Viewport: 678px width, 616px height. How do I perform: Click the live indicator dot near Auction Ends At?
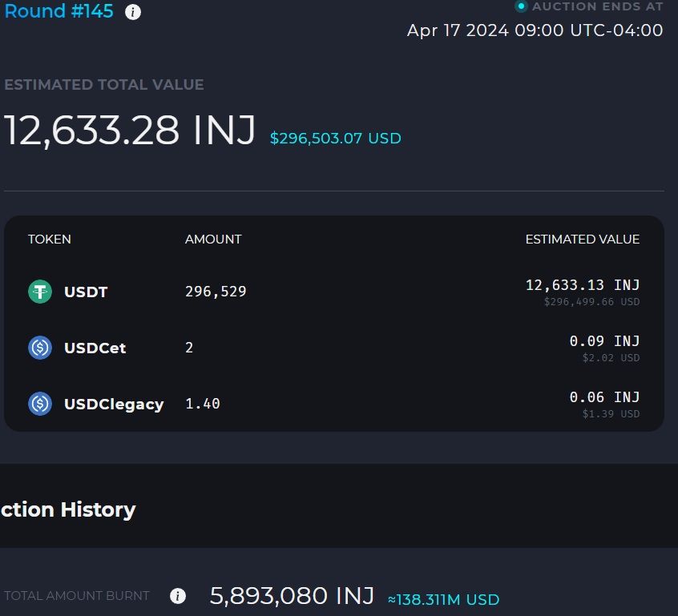521,6
